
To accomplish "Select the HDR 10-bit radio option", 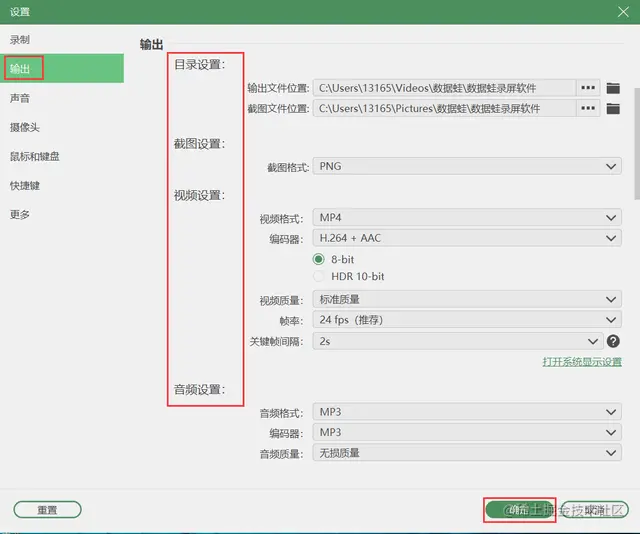I will click(318, 276).
